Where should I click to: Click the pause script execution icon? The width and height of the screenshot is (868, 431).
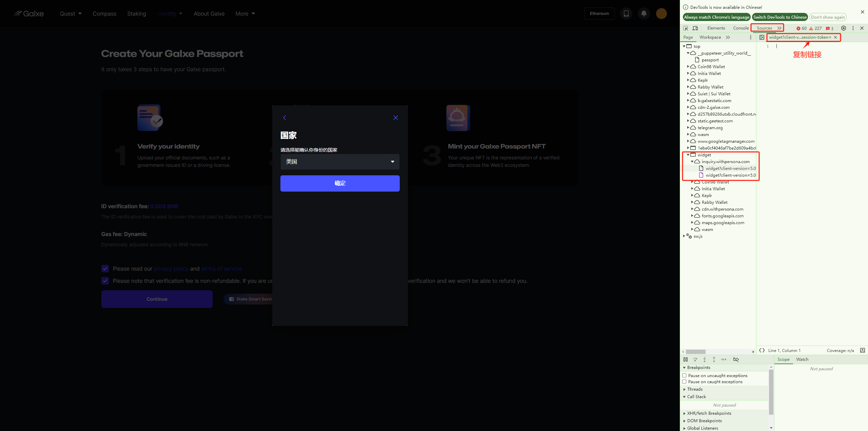[x=686, y=359]
